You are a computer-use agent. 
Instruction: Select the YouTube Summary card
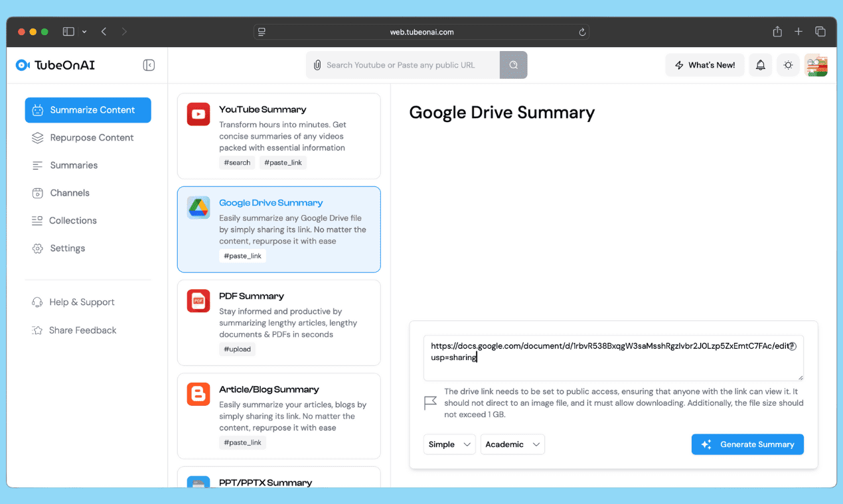[x=279, y=136]
